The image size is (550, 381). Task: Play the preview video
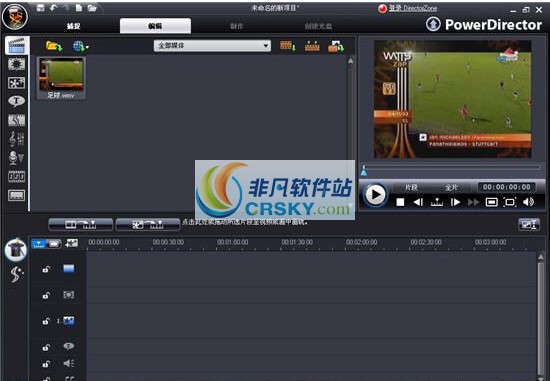(x=375, y=194)
